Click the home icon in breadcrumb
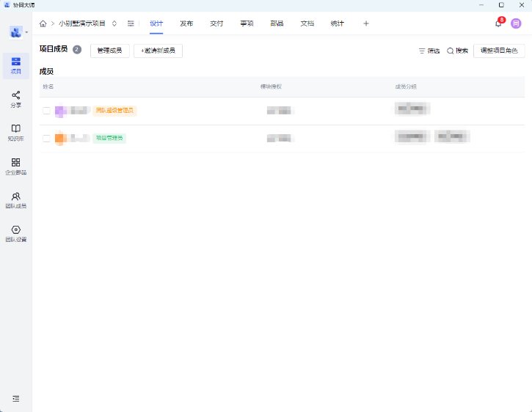The height and width of the screenshot is (412, 532). coord(43,23)
